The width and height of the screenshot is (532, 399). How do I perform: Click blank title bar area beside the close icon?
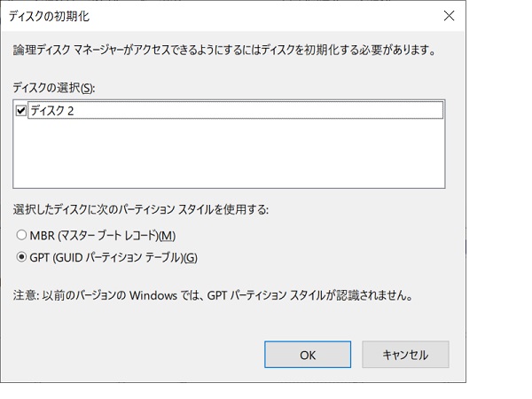(264, 16)
